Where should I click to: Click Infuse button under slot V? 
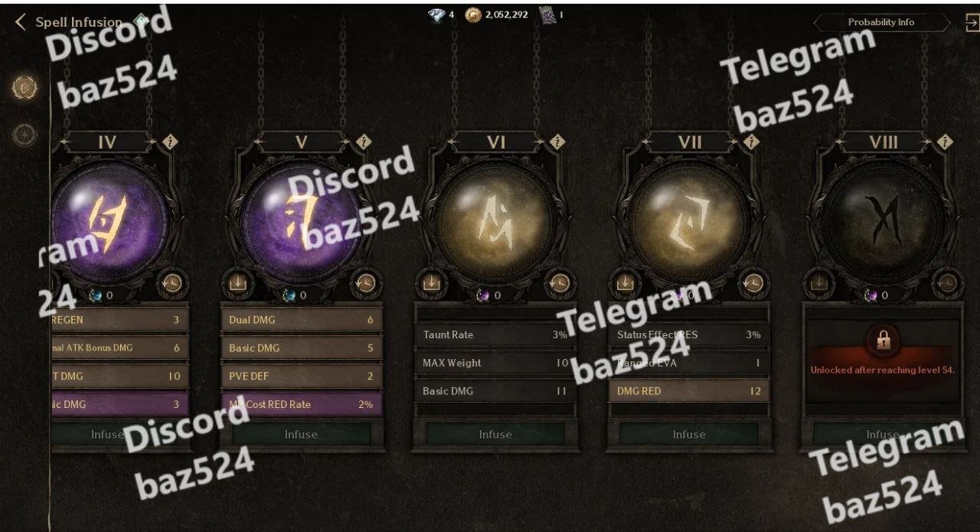tap(301, 434)
